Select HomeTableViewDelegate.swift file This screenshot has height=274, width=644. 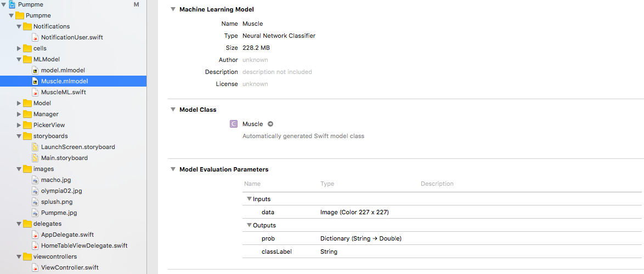click(x=84, y=246)
